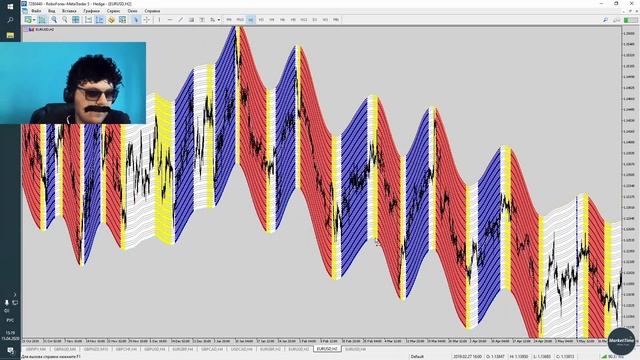Select the crosshair tool
The image size is (640, 360).
point(147,20)
